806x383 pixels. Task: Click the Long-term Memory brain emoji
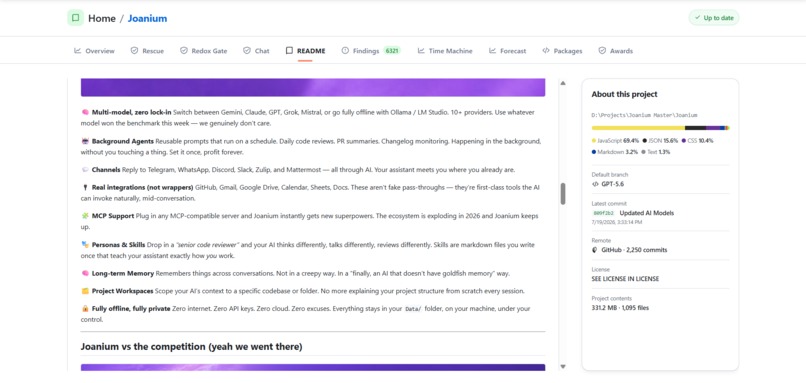coord(85,273)
